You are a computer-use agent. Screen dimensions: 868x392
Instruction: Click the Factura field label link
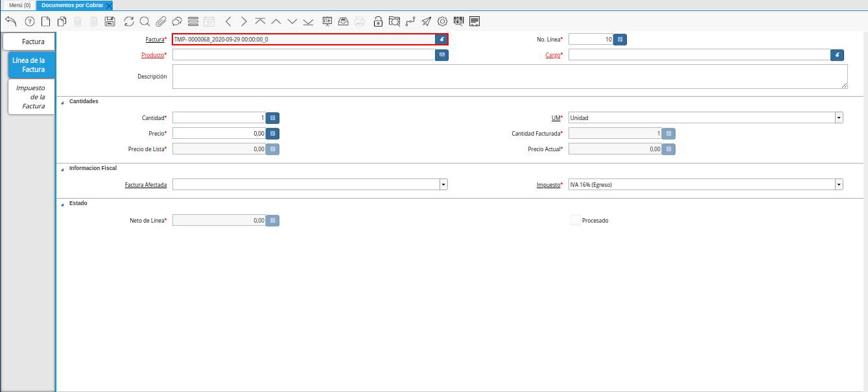155,40
